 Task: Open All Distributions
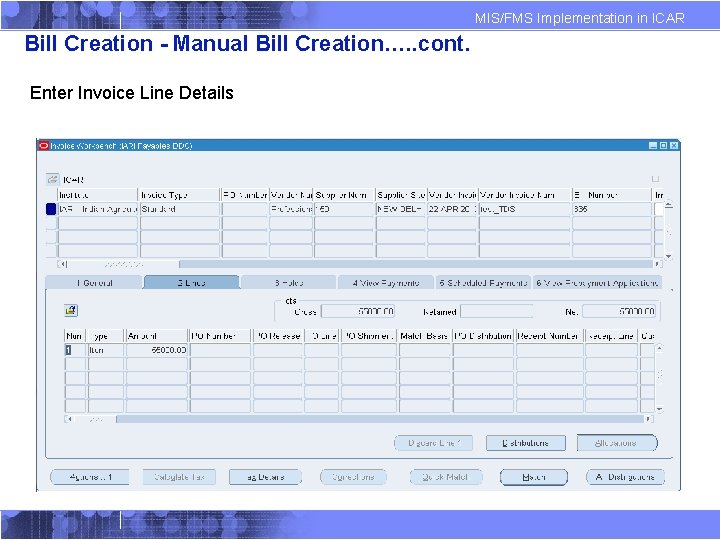625,477
